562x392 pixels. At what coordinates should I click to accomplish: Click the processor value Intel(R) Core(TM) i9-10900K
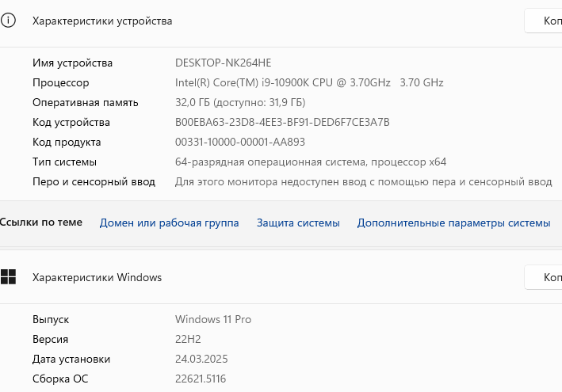click(309, 82)
